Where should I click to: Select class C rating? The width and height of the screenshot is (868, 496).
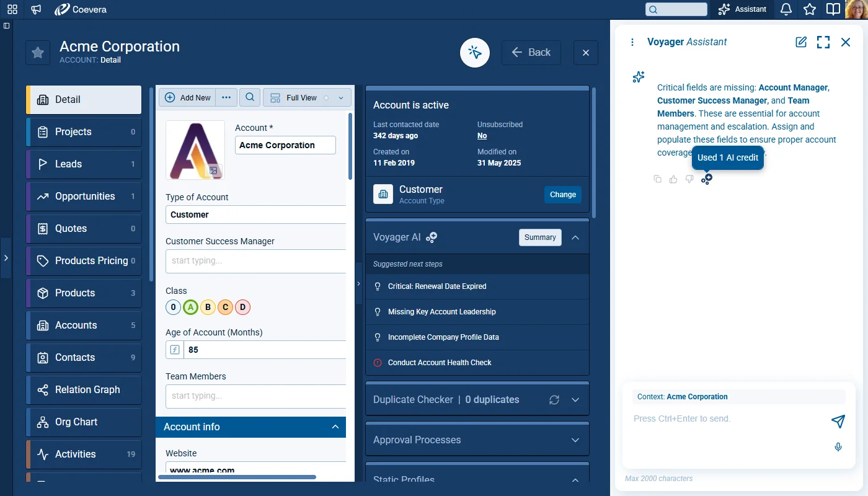coord(226,307)
